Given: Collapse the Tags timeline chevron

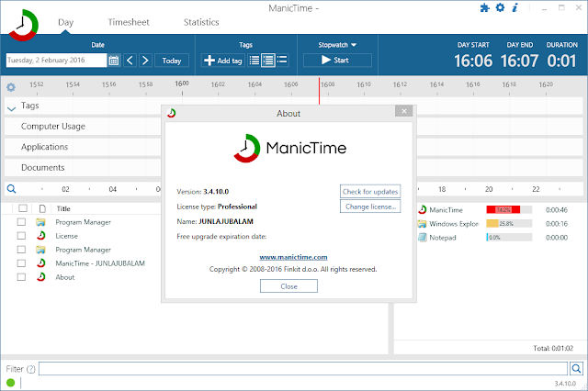Looking at the screenshot, I should coord(12,109).
